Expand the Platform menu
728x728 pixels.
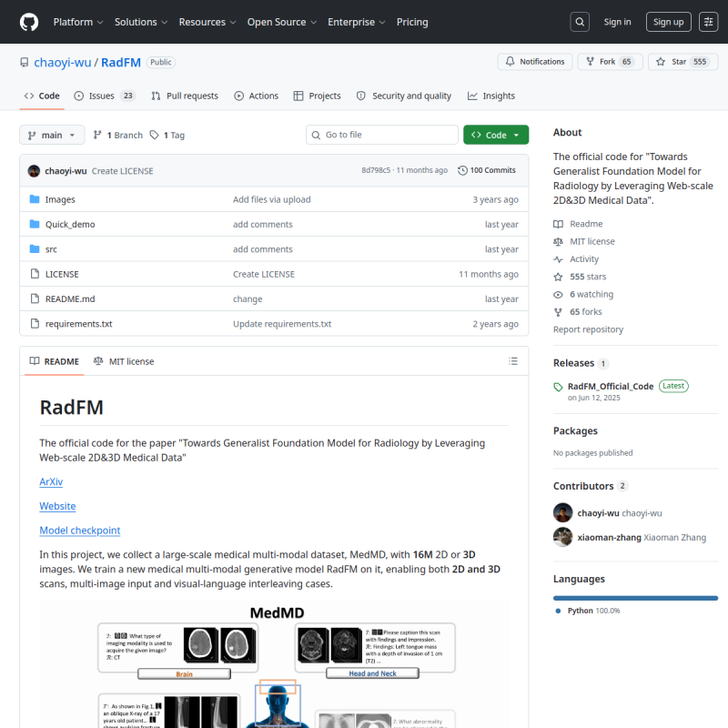[x=78, y=22]
